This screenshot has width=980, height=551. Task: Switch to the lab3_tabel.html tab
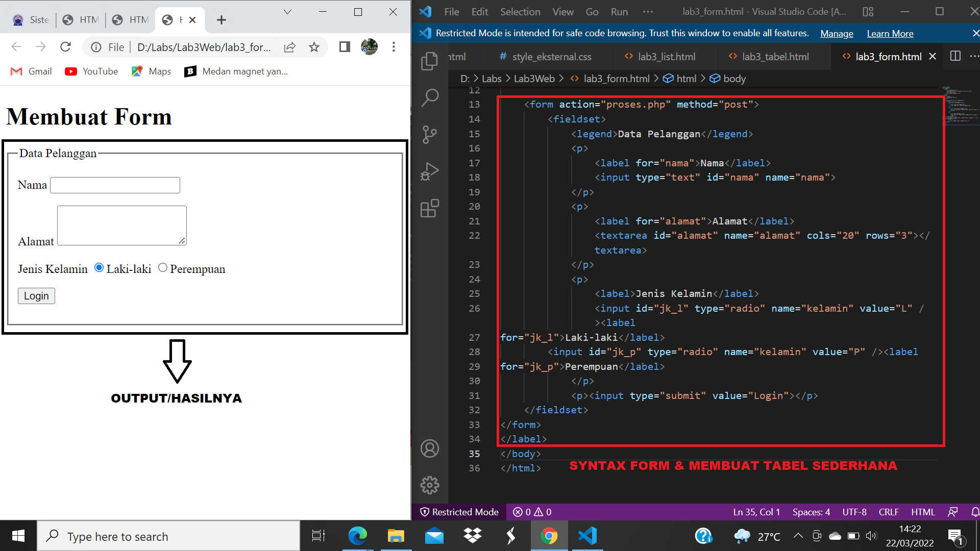[x=775, y=56]
